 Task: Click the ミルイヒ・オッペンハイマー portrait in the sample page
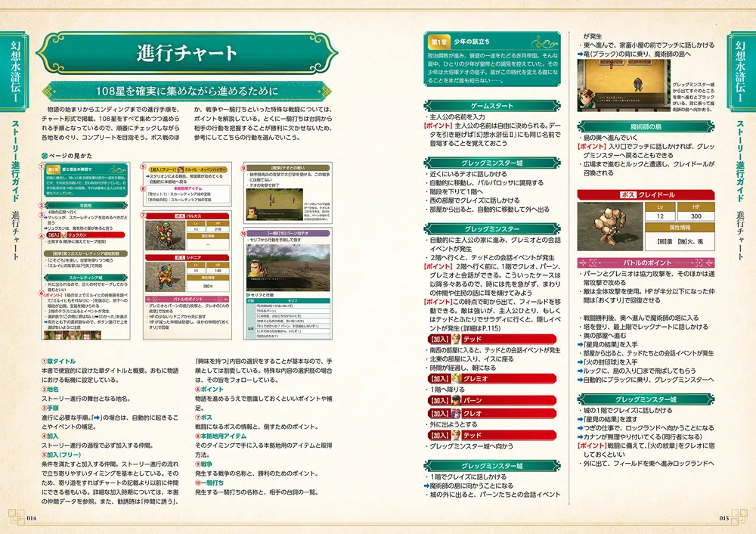181,169
